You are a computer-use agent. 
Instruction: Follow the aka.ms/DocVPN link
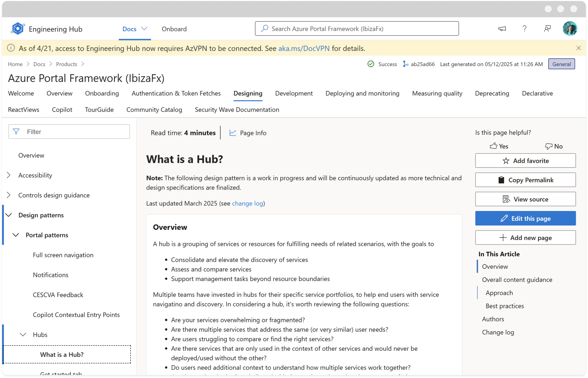coord(304,48)
